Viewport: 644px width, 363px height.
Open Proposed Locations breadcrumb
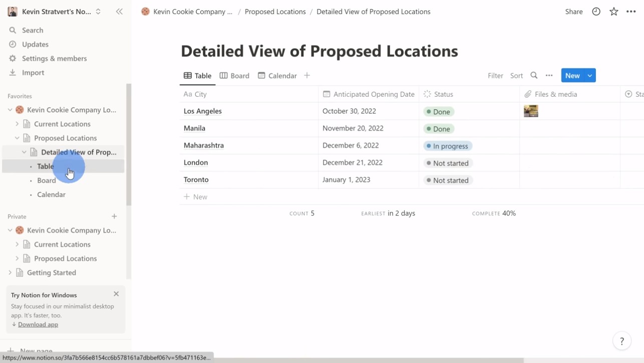coord(275,12)
